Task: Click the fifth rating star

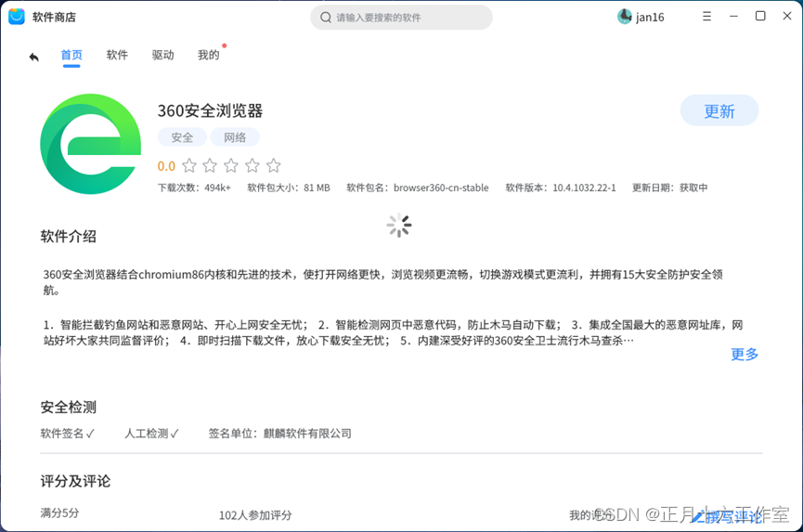Action: [x=274, y=165]
